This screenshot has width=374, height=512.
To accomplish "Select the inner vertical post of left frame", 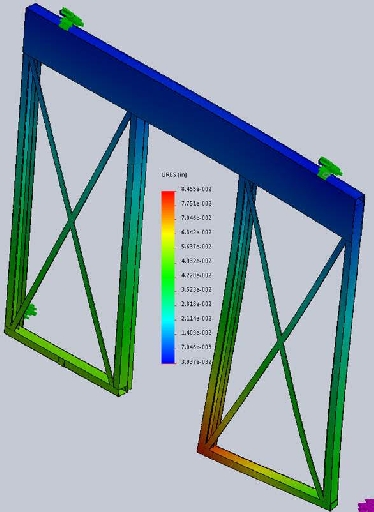I will click(x=130, y=253).
